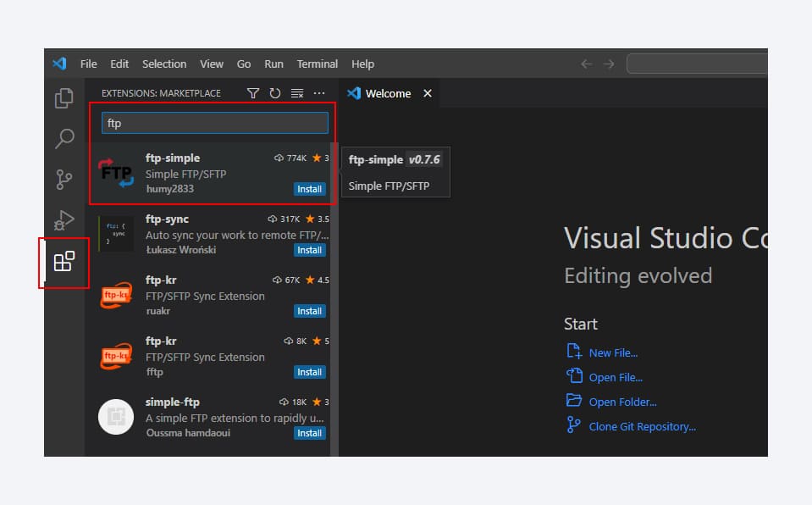
Task: Open the Source Control view
Action: point(64,180)
